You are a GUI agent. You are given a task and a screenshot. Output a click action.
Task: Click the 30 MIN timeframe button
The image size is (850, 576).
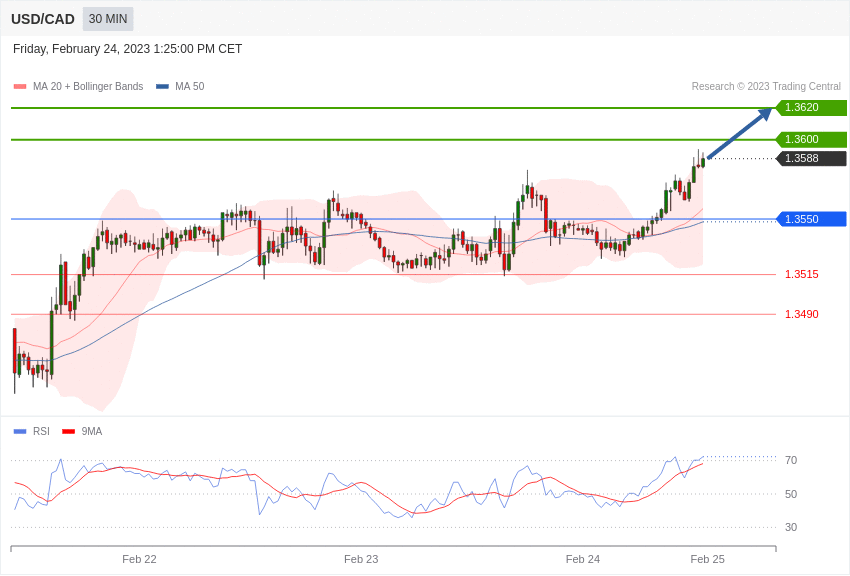point(108,19)
